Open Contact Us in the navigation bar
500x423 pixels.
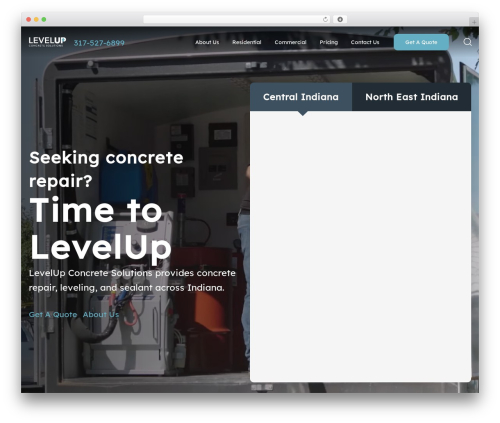coord(365,42)
